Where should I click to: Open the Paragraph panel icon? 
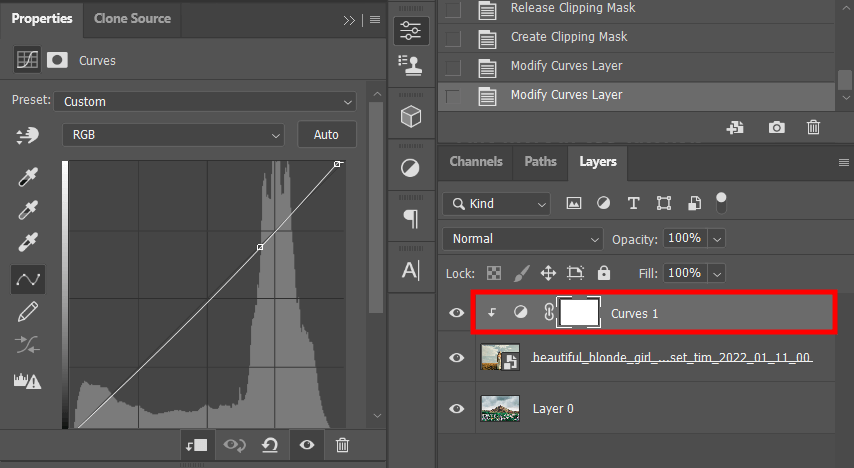[x=411, y=218]
